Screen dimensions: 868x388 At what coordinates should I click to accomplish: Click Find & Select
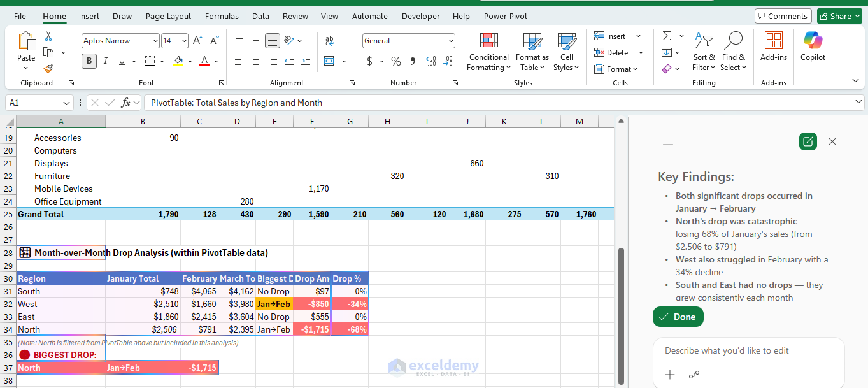733,52
